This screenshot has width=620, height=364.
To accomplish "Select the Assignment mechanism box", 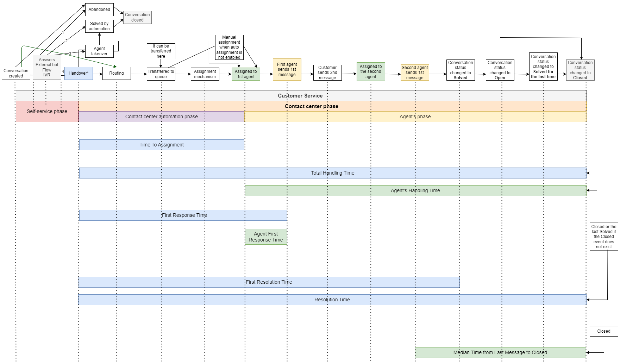I will pyautogui.click(x=205, y=74).
